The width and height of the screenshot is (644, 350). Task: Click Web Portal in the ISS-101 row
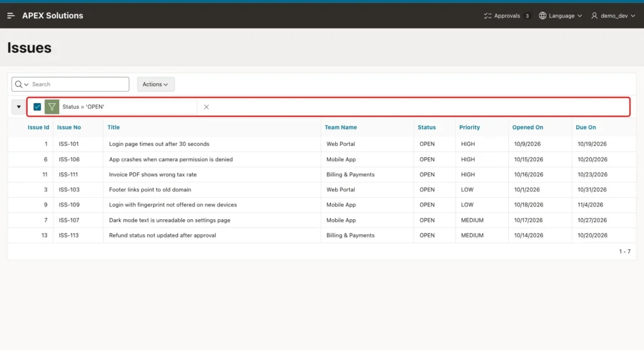point(340,144)
